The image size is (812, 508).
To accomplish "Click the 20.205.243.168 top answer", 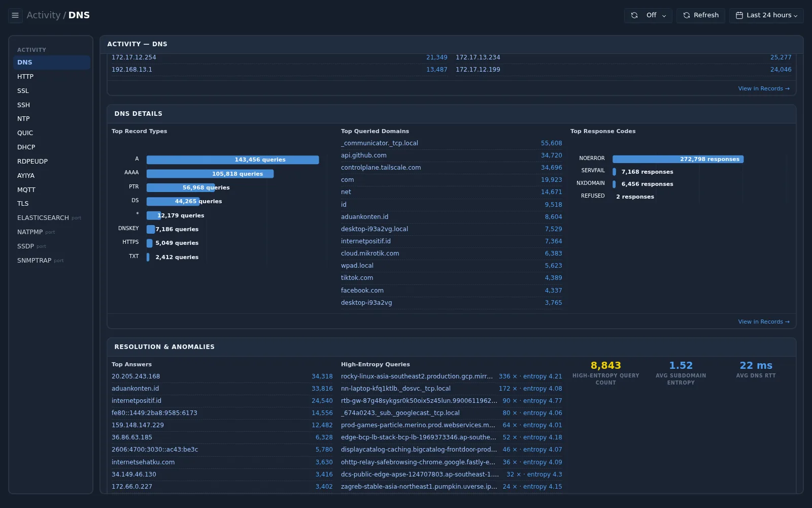I will click(x=222, y=376).
